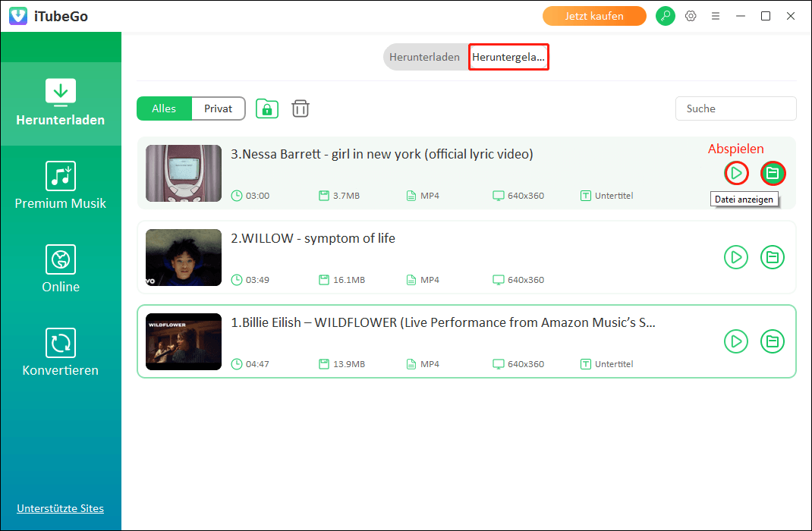The height and width of the screenshot is (531, 812).
Task: Click the Untertitel icon of Nessa Barrett entry
Action: click(586, 196)
